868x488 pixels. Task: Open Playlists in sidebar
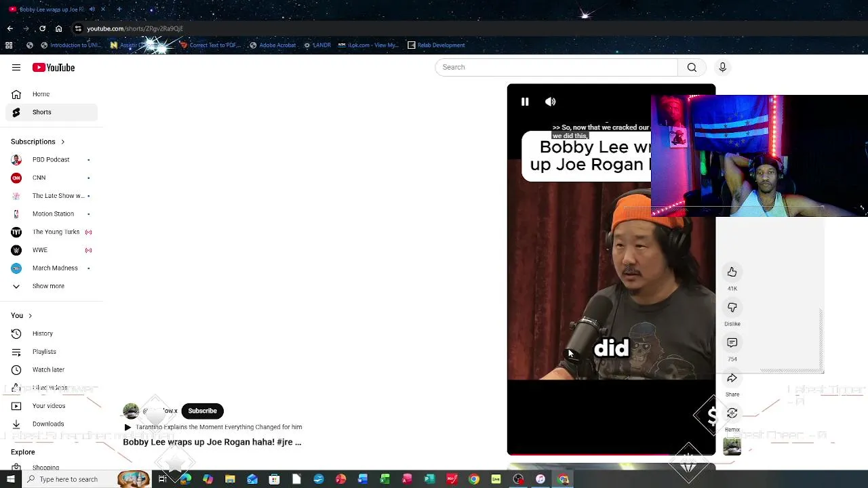[52, 352]
